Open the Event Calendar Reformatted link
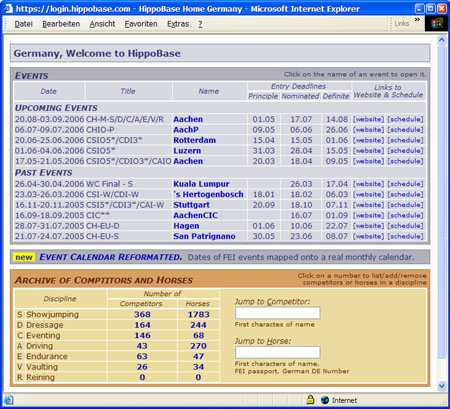 pyautogui.click(x=111, y=257)
